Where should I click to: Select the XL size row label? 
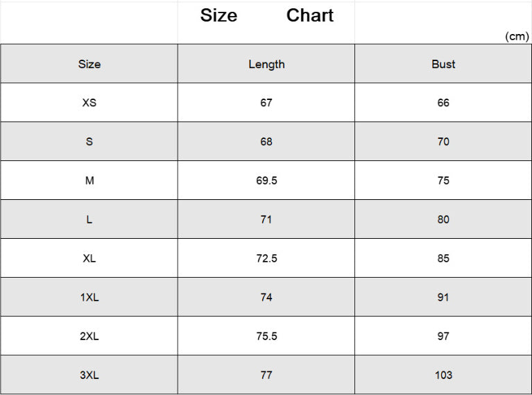pos(89,258)
